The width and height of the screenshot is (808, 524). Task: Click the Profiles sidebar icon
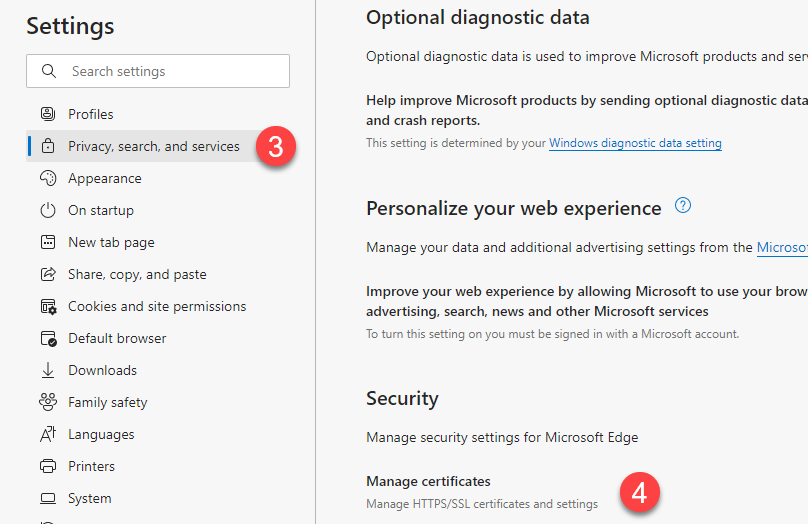(x=48, y=114)
